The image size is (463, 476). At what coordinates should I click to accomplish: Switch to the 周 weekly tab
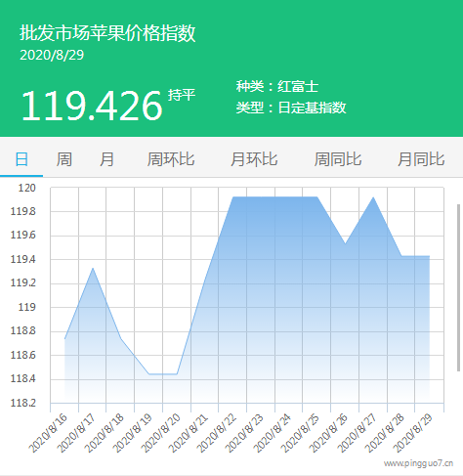[64, 159]
